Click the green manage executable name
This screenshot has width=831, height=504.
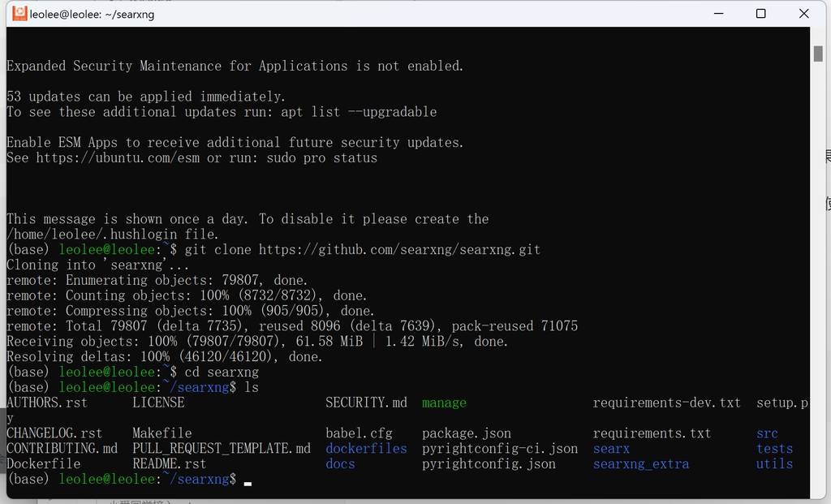444,403
